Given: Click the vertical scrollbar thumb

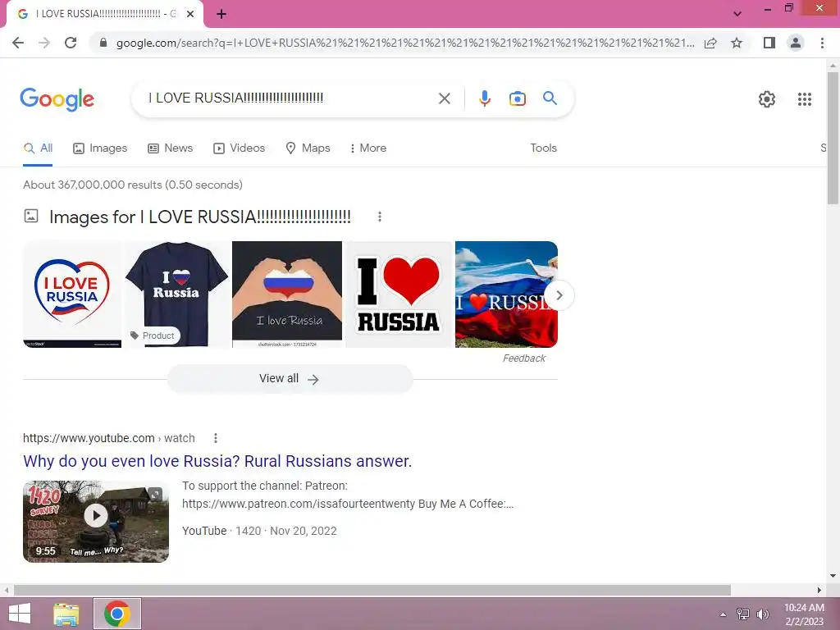Looking at the screenshot, I should pos(833,138).
